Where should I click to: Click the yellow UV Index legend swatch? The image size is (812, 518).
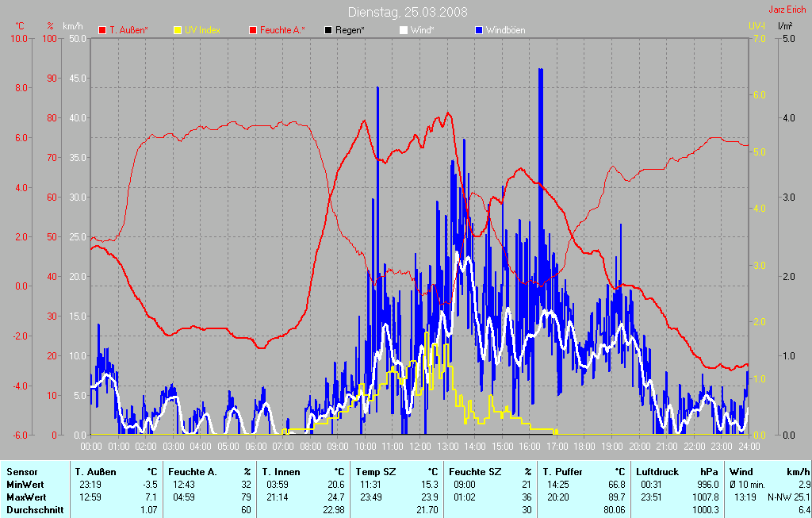(178, 30)
